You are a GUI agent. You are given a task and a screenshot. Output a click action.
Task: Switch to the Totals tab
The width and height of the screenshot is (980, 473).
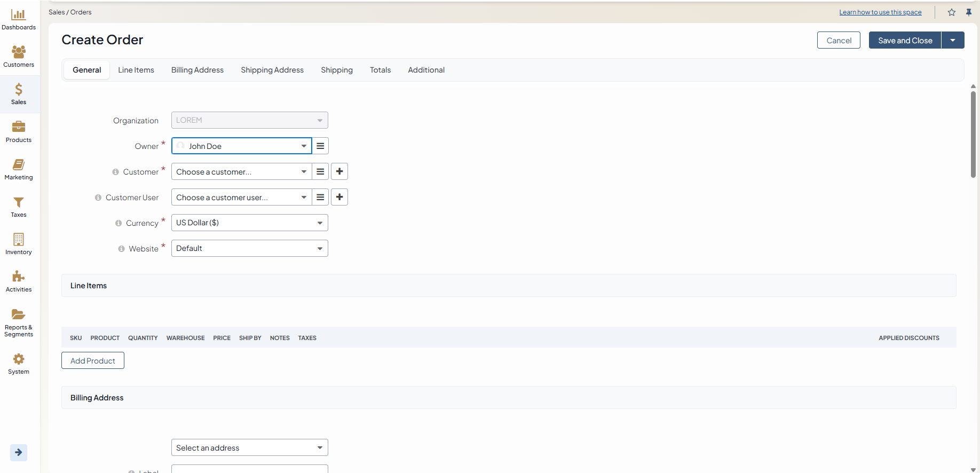tap(380, 70)
